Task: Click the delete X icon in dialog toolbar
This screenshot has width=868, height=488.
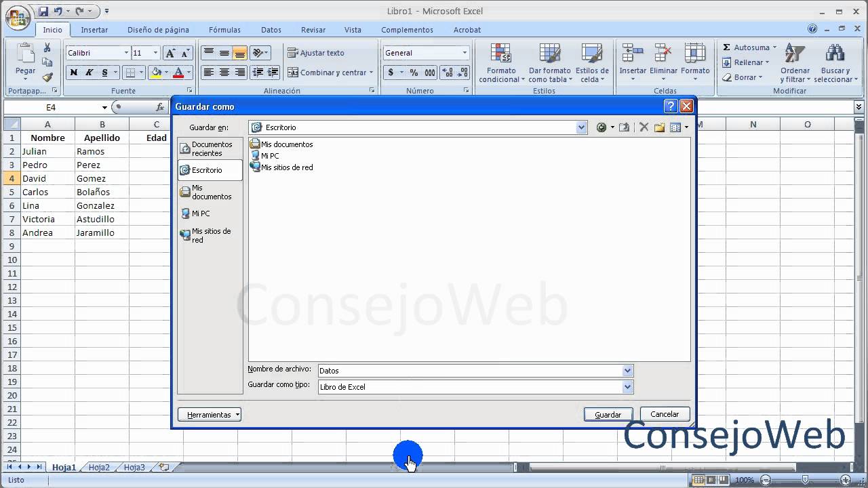Action: tap(644, 127)
